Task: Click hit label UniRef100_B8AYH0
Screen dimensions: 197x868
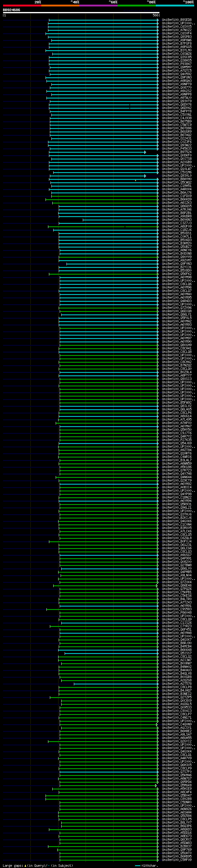Action: 177,179
